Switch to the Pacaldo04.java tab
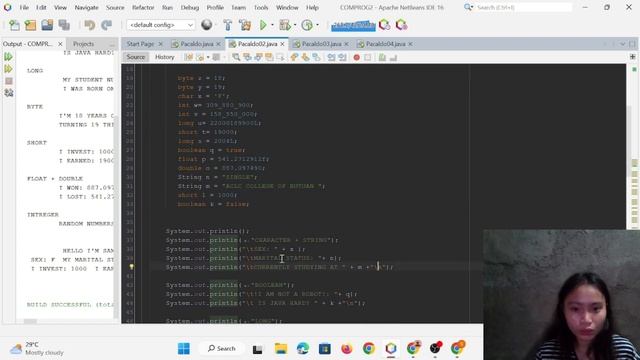 coord(385,44)
